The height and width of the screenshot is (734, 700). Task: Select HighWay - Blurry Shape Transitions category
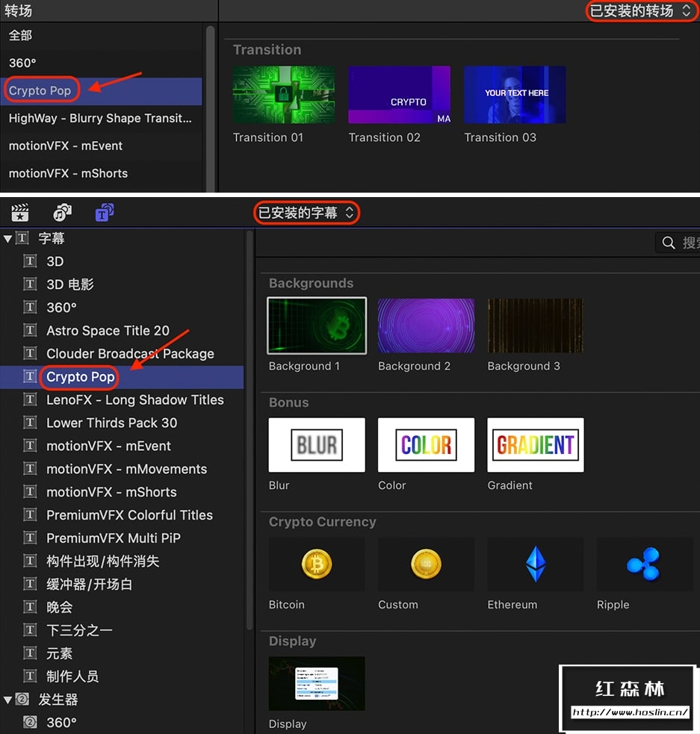click(101, 118)
